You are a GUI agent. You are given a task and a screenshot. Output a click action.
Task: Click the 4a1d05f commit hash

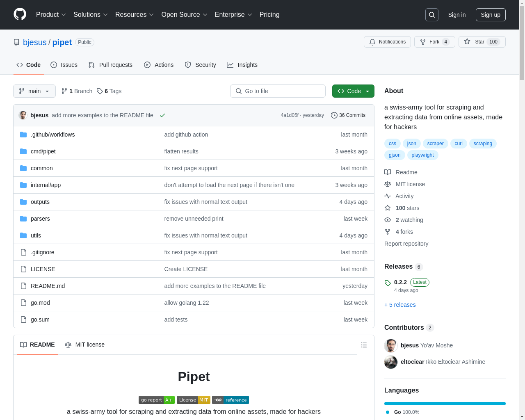tap(290, 115)
